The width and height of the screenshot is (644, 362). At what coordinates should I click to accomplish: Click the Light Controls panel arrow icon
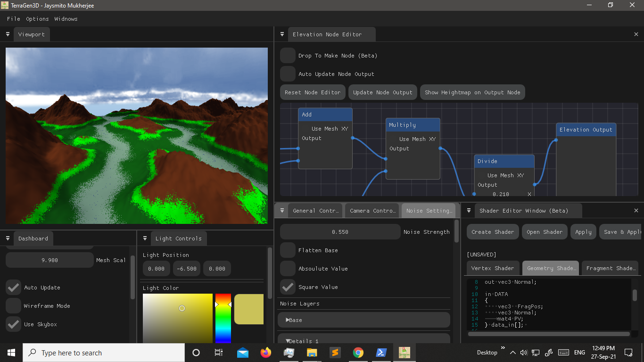tap(145, 238)
